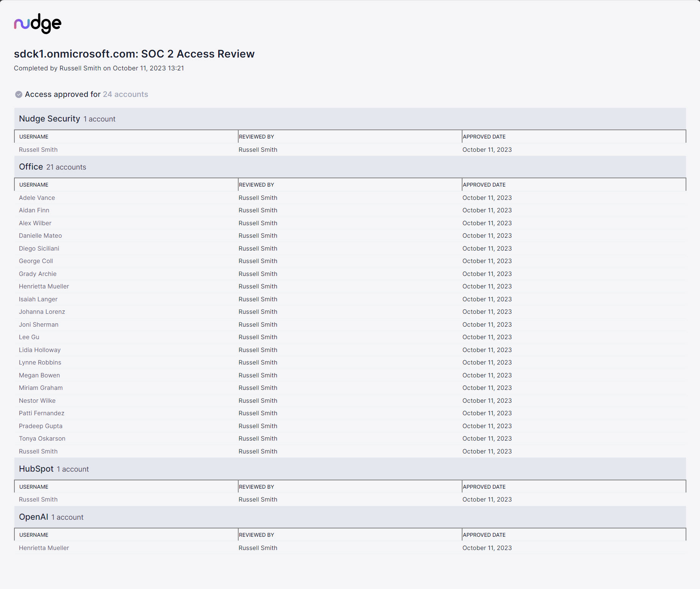Click the Johanna Lorenz username

[x=42, y=312]
